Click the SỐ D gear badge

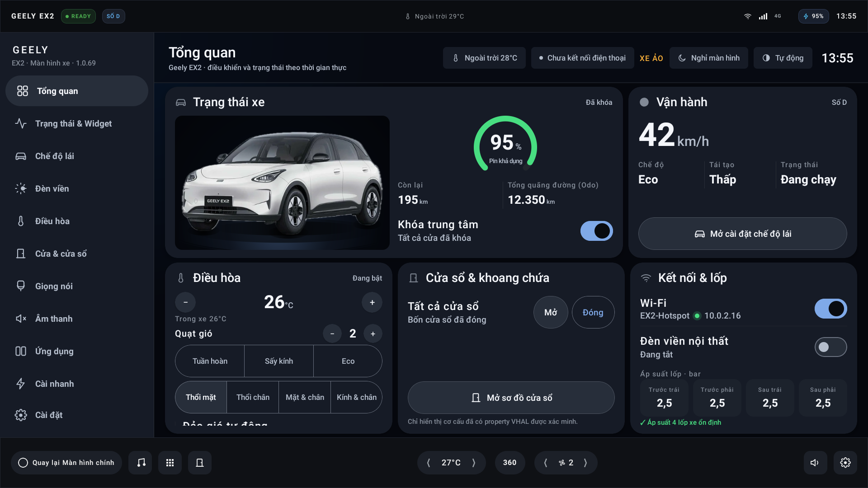click(x=113, y=16)
